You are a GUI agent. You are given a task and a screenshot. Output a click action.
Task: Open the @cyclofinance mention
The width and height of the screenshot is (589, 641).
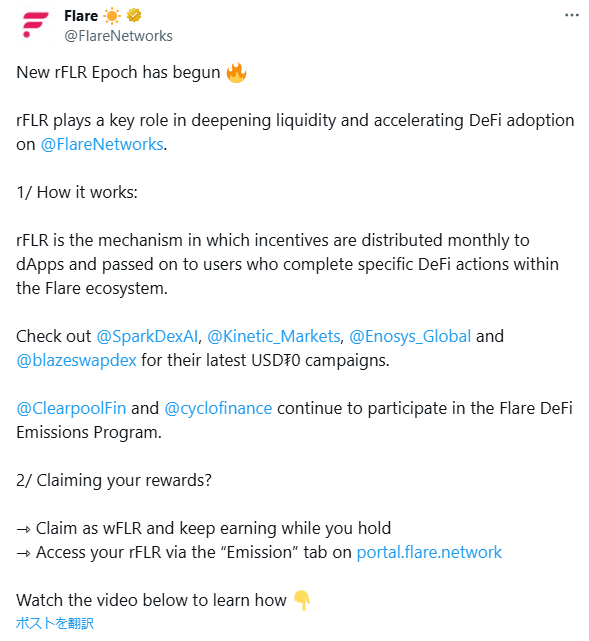(x=218, y=408)
